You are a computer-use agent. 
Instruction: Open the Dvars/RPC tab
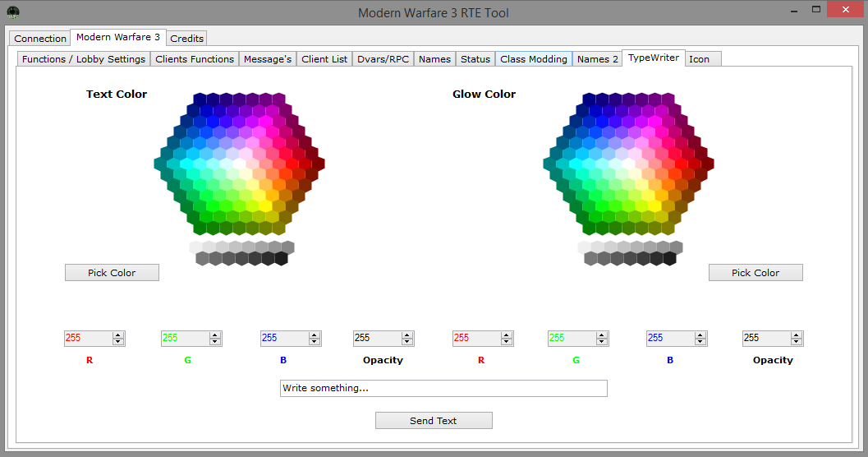coord(383,59)
